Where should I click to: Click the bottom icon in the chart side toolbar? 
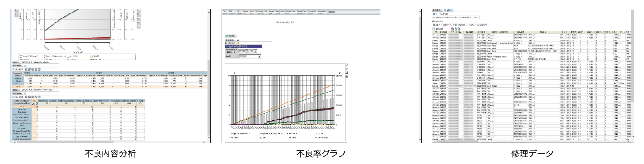tap(347, 76)
